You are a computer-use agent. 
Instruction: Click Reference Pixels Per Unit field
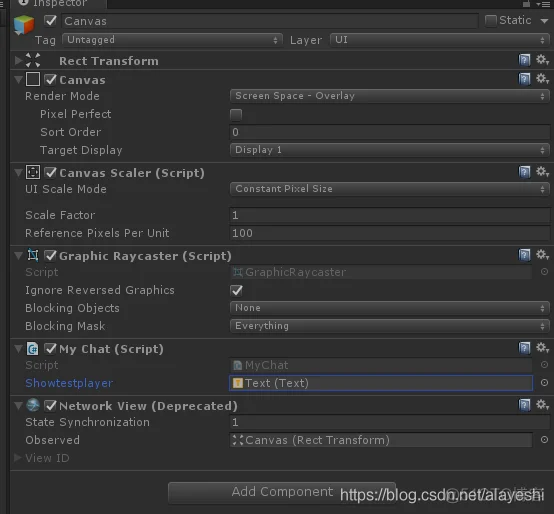pos(390,233)
